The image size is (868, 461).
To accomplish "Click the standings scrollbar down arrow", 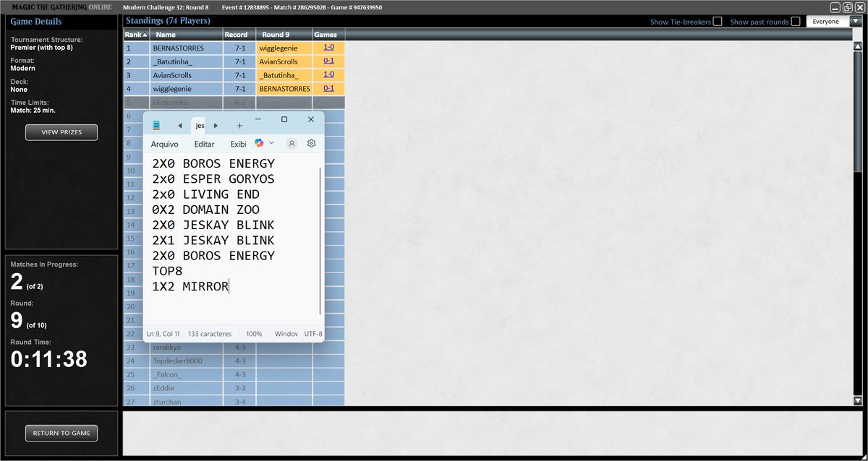I will (x=858, y=401).
